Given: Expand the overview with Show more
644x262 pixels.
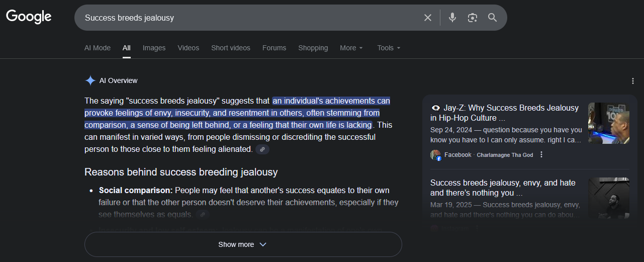Looking at the screenshot, I should coord(243,244).
